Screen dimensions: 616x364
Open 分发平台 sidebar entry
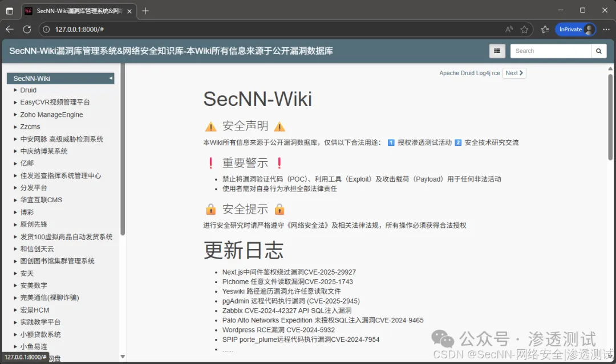click(34, 187)
